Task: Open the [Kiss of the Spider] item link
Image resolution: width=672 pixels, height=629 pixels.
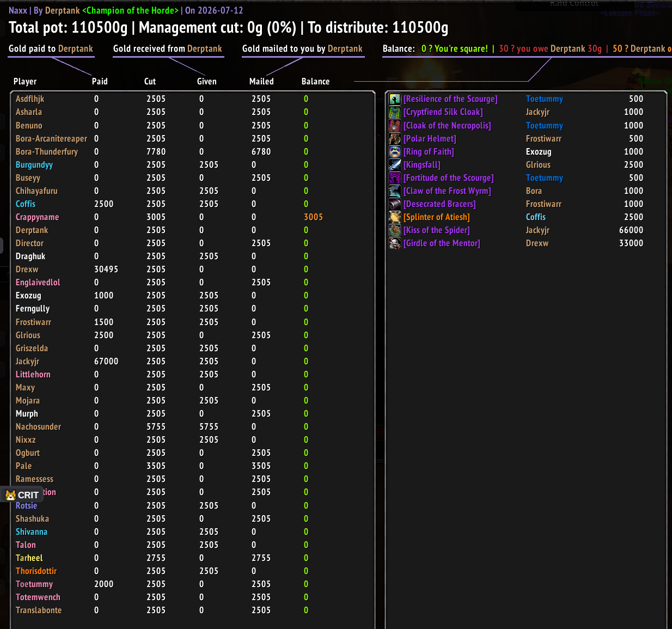Action: click(x=437, y=230)
